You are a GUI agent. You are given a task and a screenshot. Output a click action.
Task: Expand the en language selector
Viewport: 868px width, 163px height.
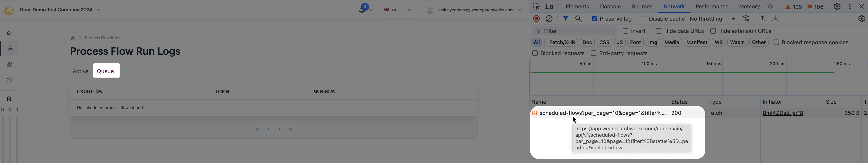tap(399, 10)
